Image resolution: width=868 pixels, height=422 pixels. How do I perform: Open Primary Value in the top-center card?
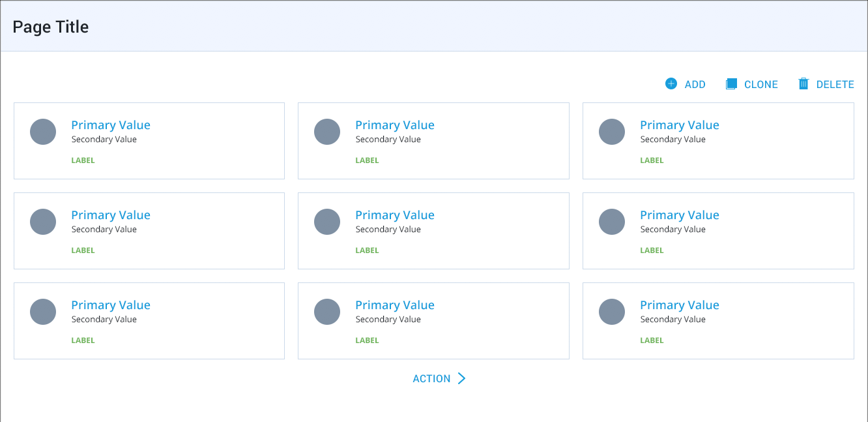click(x=395, y=125)
